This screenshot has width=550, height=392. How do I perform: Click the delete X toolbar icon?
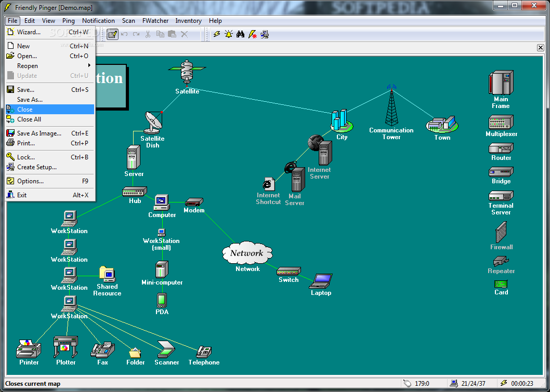(184, 34)
